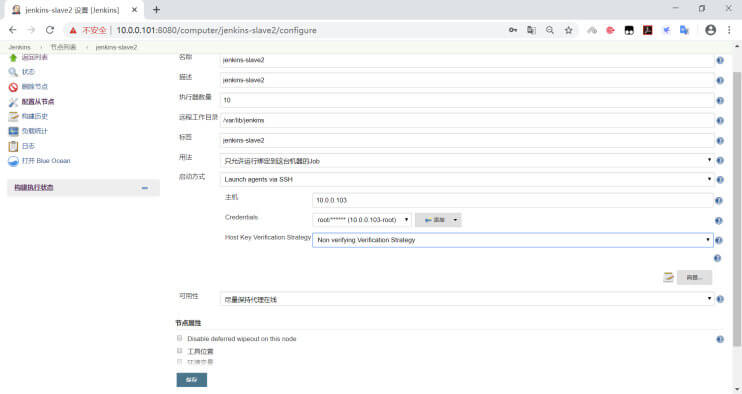
Task: Click jenkins-slave2 in the breadcrumb
Action: pyautogui.click(x=116, y=47)
